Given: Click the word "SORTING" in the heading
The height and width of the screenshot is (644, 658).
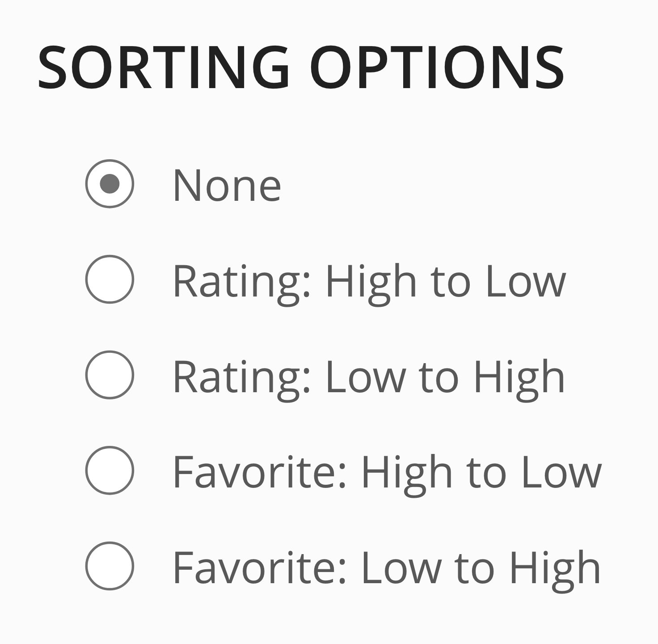Looking at the screenshot, I should [x=164, y=68].
